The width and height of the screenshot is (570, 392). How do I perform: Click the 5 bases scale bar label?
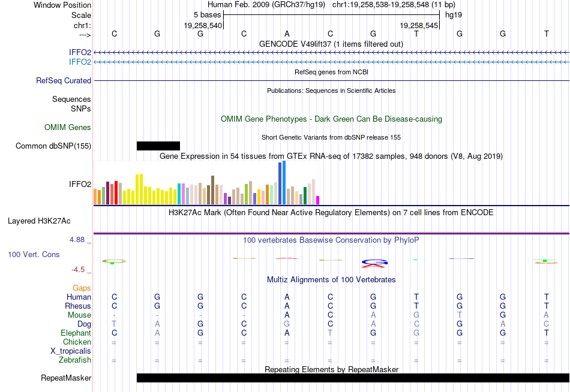tap(207, 15)
